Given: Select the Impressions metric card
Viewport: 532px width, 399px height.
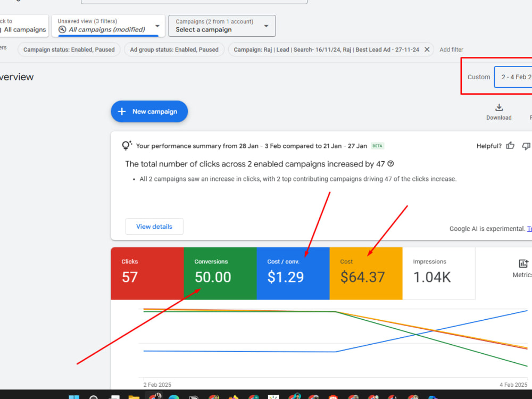Looking at the screenshot, I should click(x=439, y=273).
